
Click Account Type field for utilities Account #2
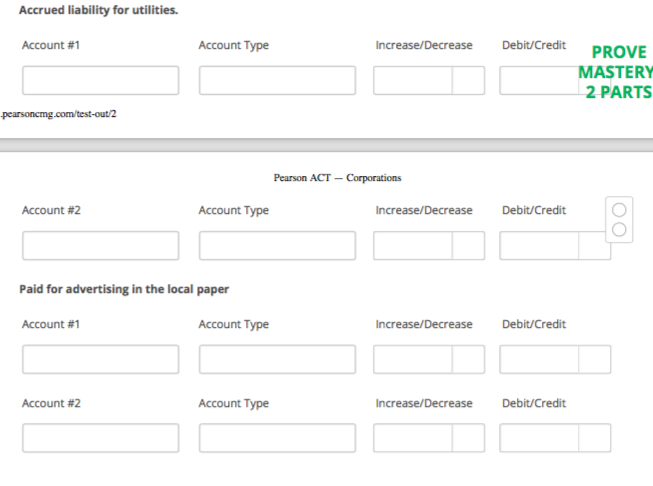pyautogui.click(x=277, y=246)
